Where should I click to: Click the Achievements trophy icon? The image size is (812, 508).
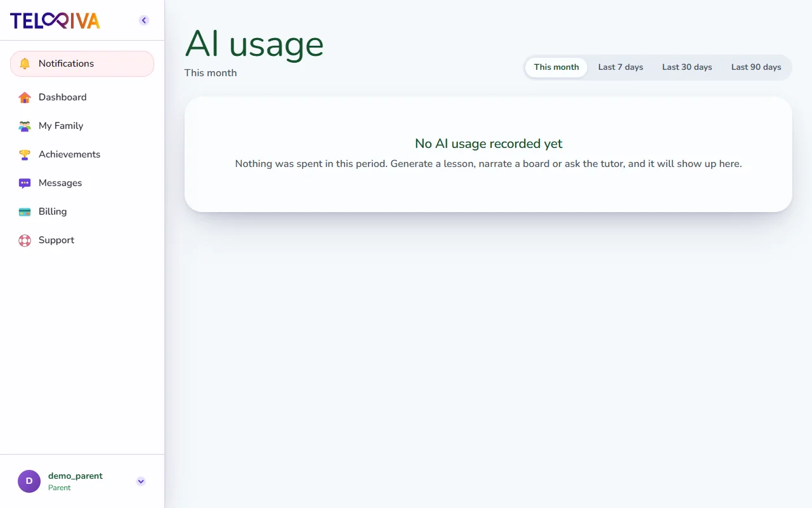[x=25, y=154]
